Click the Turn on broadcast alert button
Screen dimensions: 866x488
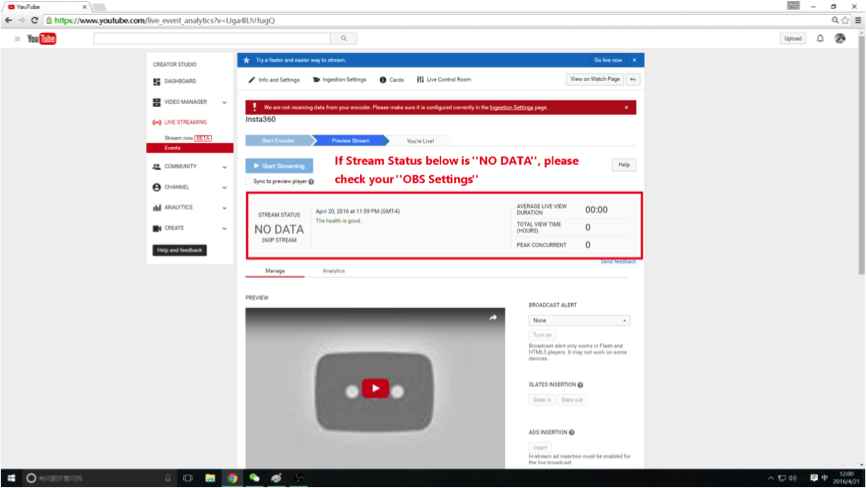(542, 335)
